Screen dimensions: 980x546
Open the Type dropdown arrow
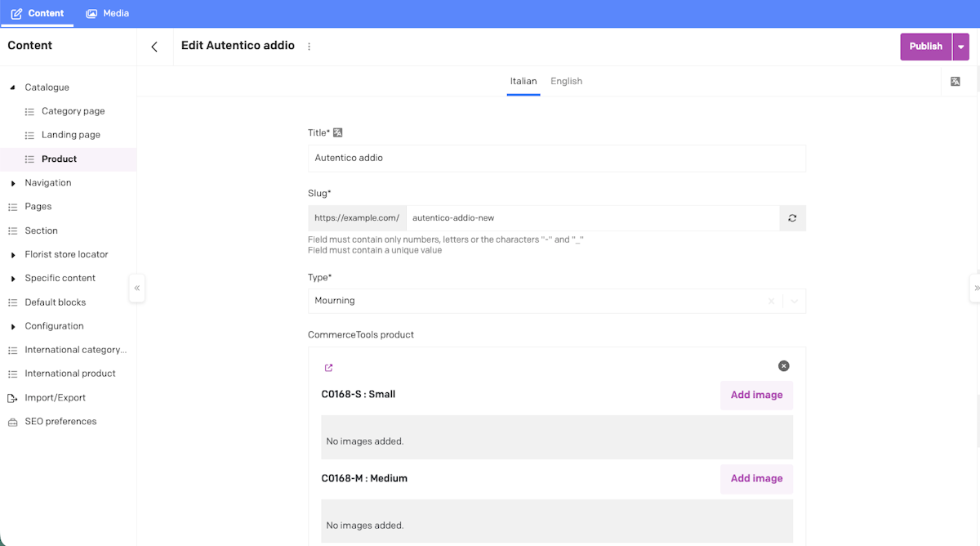(x=794, y=301)
